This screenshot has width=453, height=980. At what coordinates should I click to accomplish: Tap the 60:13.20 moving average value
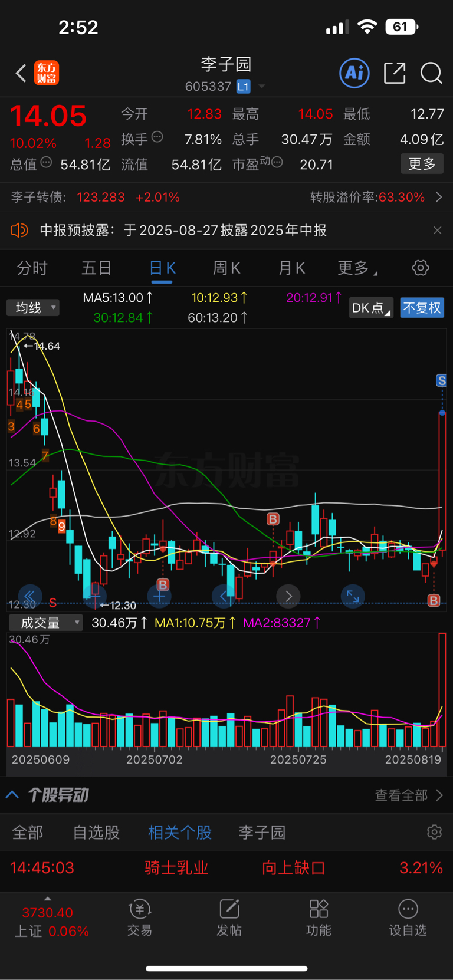(x=217, y=318)
